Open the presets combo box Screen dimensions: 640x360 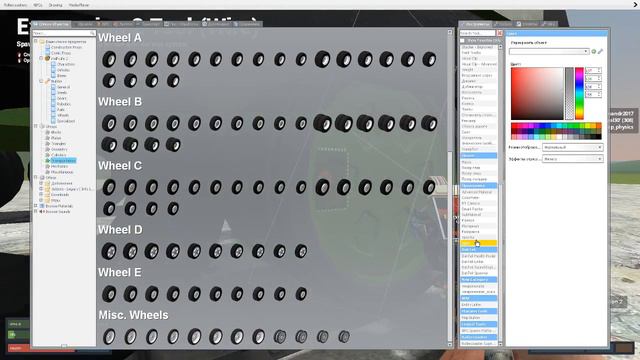549,51
